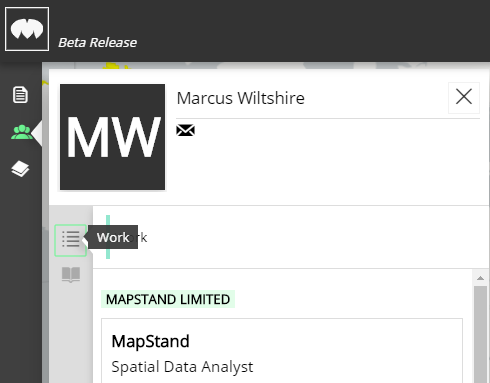This screenshot has width=490, height=383.
Task: Click the vertical scrollbar thumb
Action: coord(480,334)
